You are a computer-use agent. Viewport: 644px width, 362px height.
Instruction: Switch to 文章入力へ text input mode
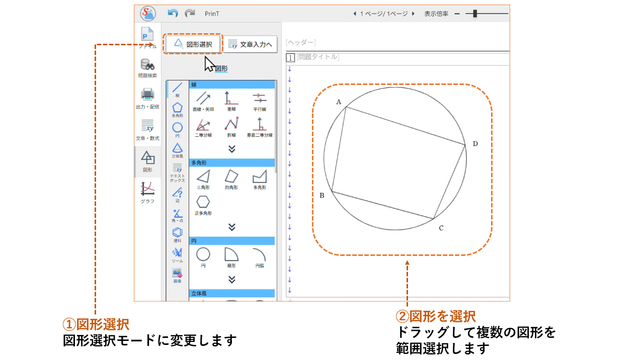click(x=250, y=44)
